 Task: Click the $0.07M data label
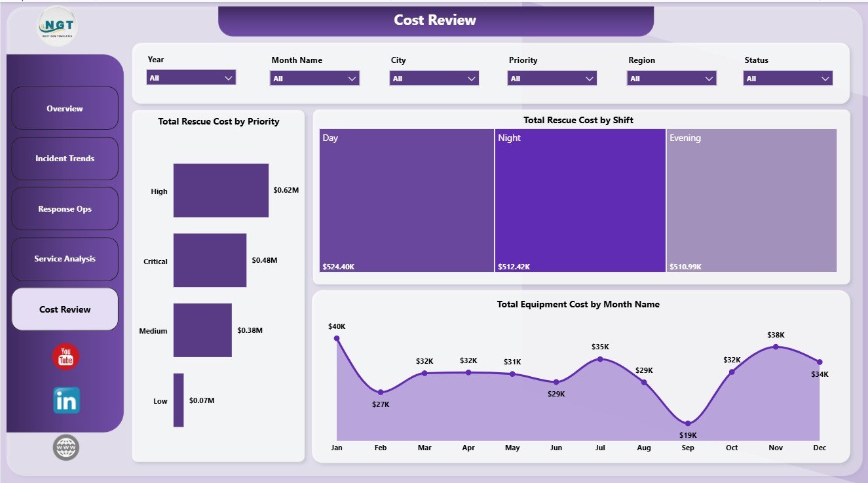tap(202, 400)
